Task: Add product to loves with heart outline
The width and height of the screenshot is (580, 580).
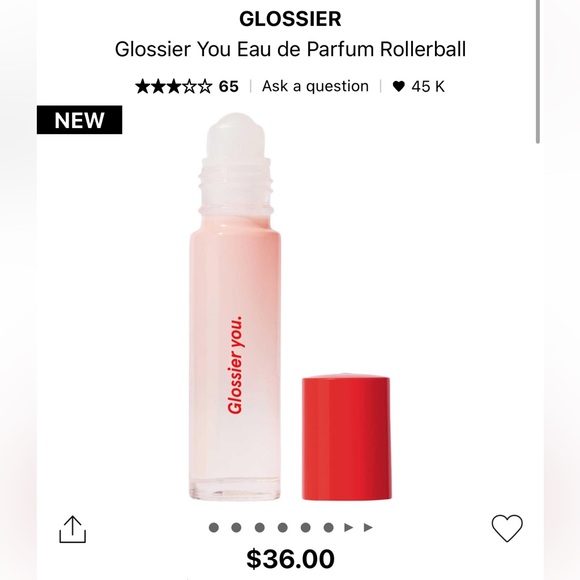Action: pos(507,528)
